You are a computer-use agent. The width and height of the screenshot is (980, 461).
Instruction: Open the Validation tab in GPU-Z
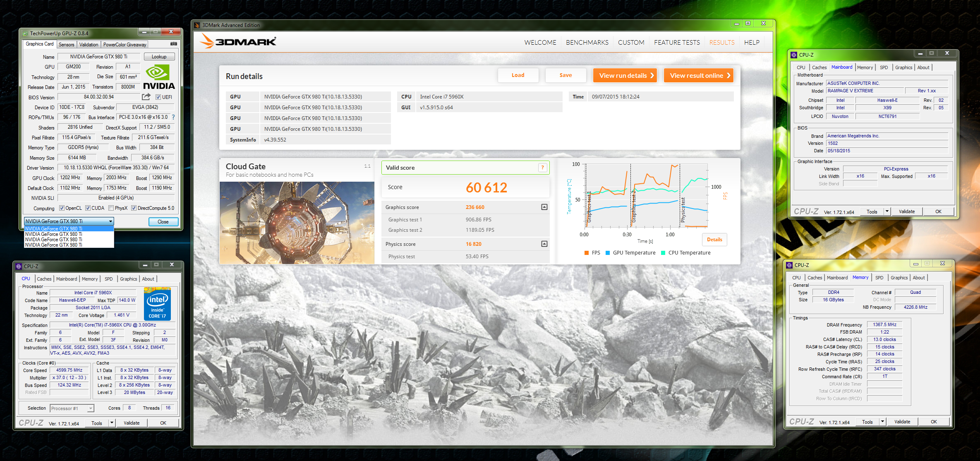coord(89,45)
